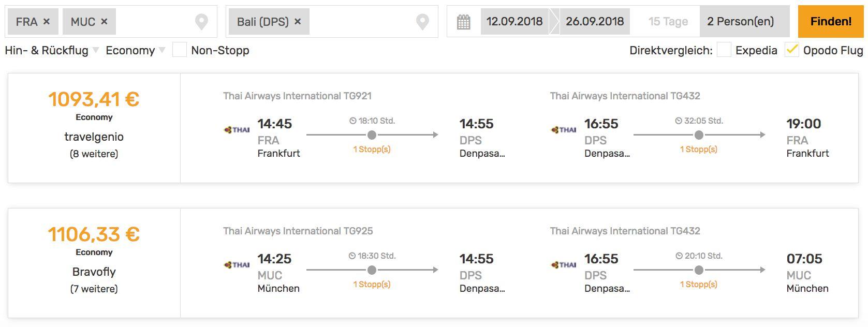Open the Hin- & Rückflug dropdown
Screen dimensions: 868x327
[51, 50]
